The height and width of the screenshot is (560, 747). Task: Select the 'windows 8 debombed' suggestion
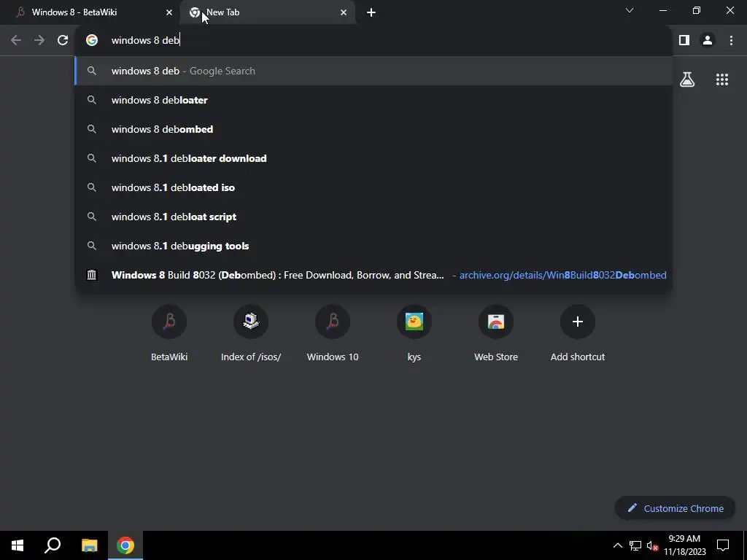click(x=373, y=129)
